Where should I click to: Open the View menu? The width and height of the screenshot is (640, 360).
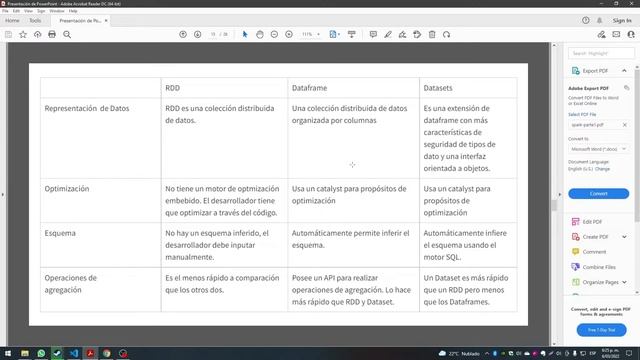[x=28, y=11]
